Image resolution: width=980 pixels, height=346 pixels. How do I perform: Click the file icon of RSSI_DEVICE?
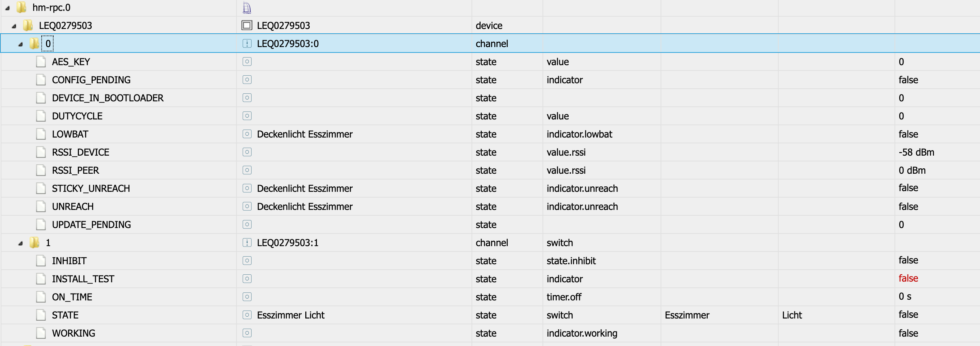click(41, 152)
